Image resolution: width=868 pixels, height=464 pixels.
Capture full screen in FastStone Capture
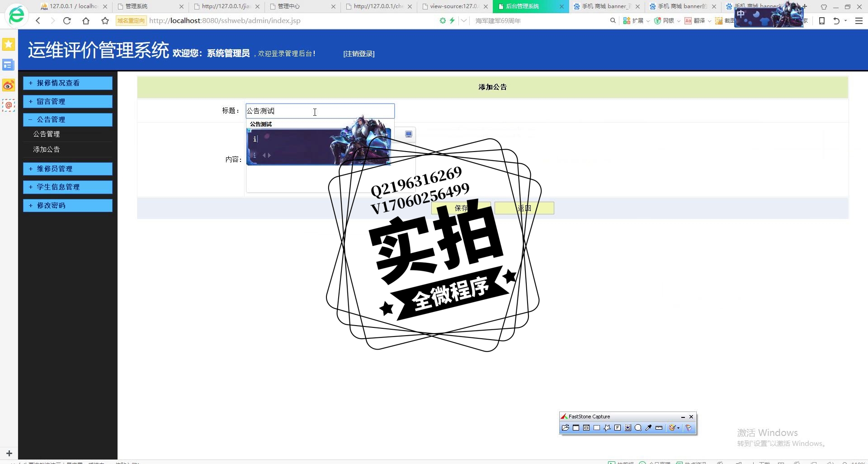618,428
